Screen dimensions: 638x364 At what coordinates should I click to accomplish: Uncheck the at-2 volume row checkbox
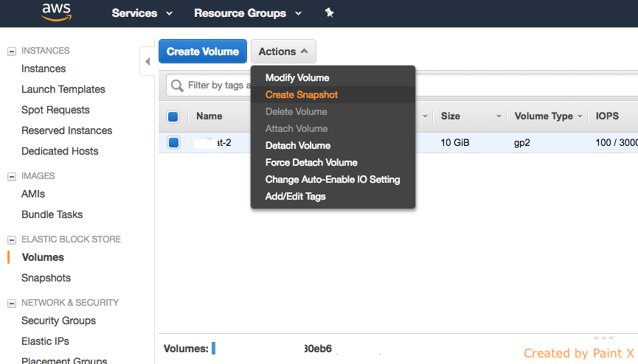(x=173, y=142)
